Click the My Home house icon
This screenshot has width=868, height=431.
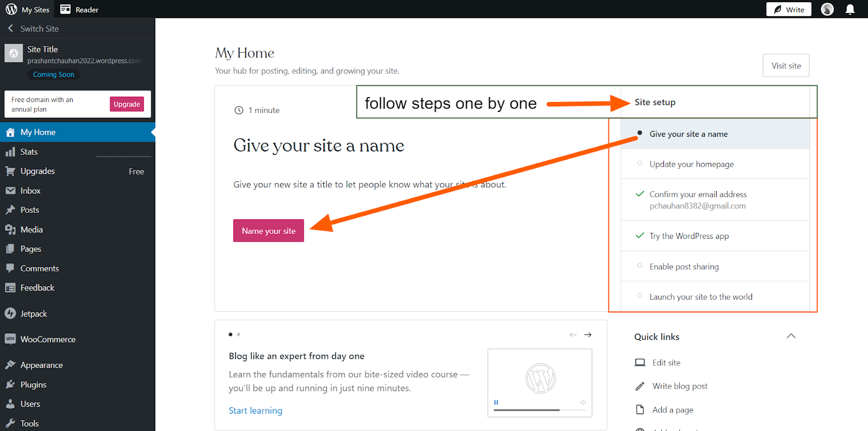coord(10,132)
